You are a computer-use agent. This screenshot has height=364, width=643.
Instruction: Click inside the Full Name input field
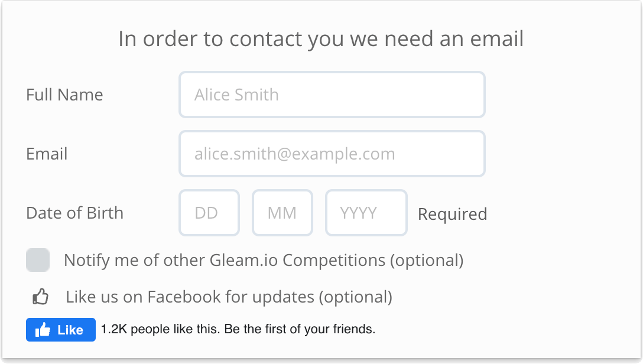point(332,95)
